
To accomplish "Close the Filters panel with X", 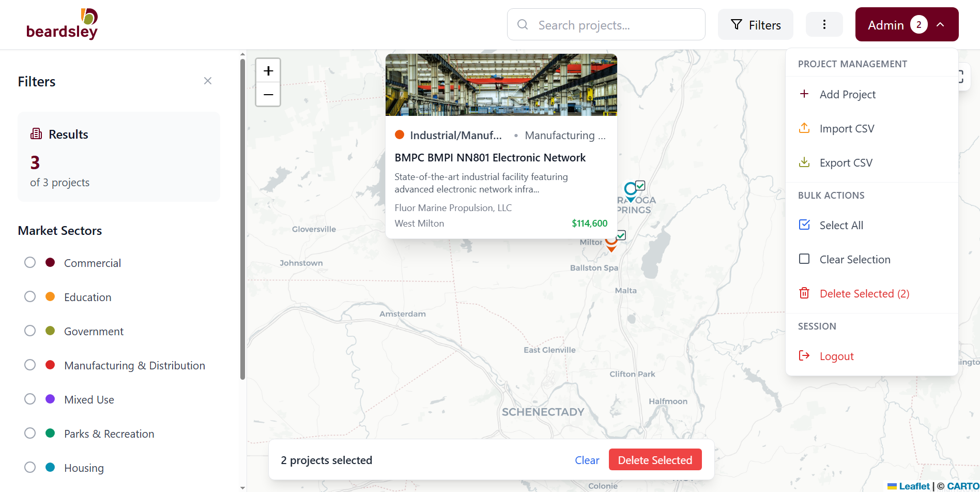I will pos(208,81).
